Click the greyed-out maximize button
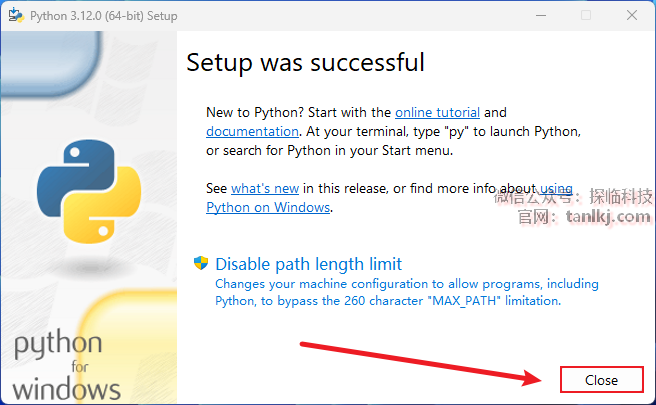The image size is (656, 405). click(x=586, y=15)
